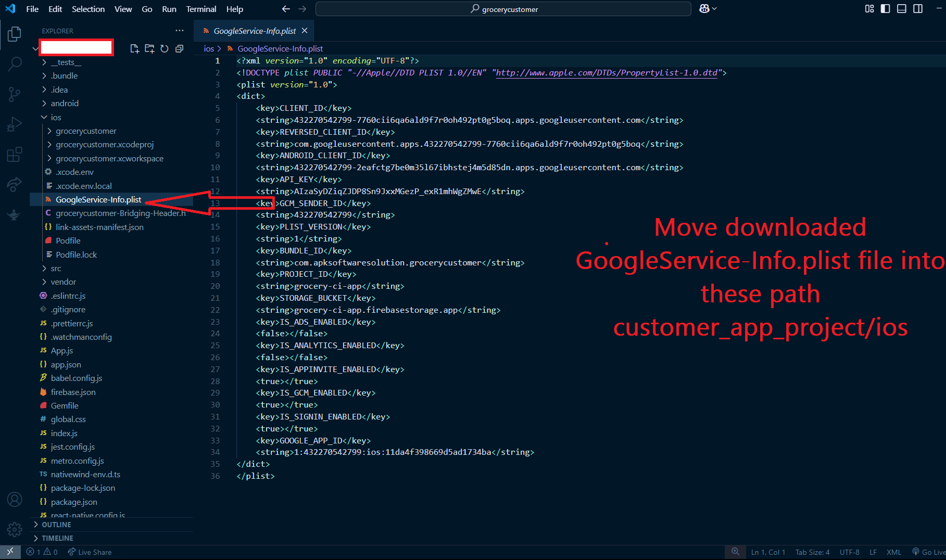The height and width of the screenshot is (560, 946).
Task: Click the remote window status bar icon
Action: point(10,552)
